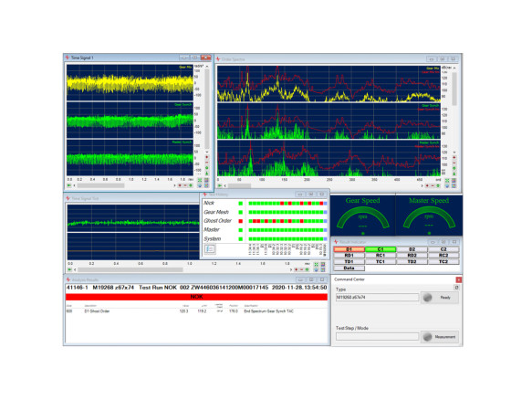Image resolution: width=532 pixels, height=400 pixels.
Task: Click down arrow of Time Signal 1 vertical scrollbar
Action: click(206, 152)
